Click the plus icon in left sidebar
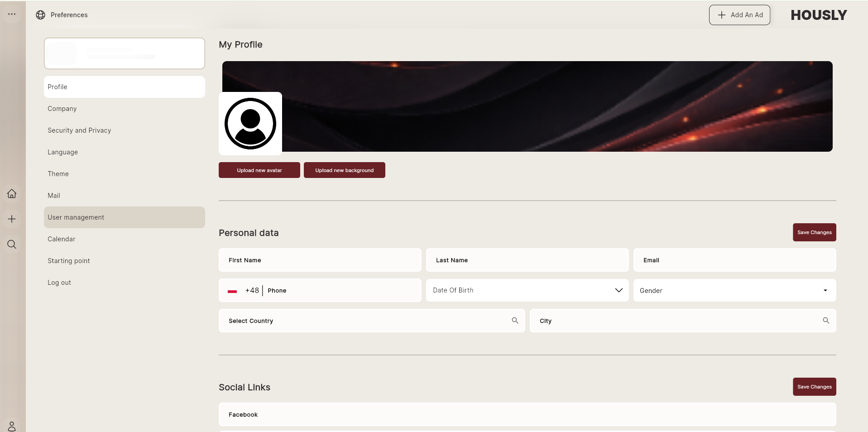 [12, 219]
